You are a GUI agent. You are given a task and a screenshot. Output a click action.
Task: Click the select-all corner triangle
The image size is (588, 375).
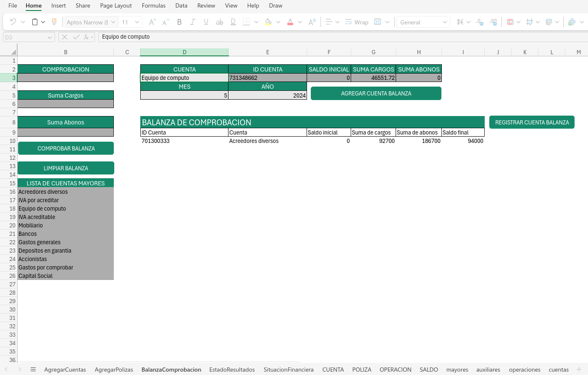coord(13,52)
